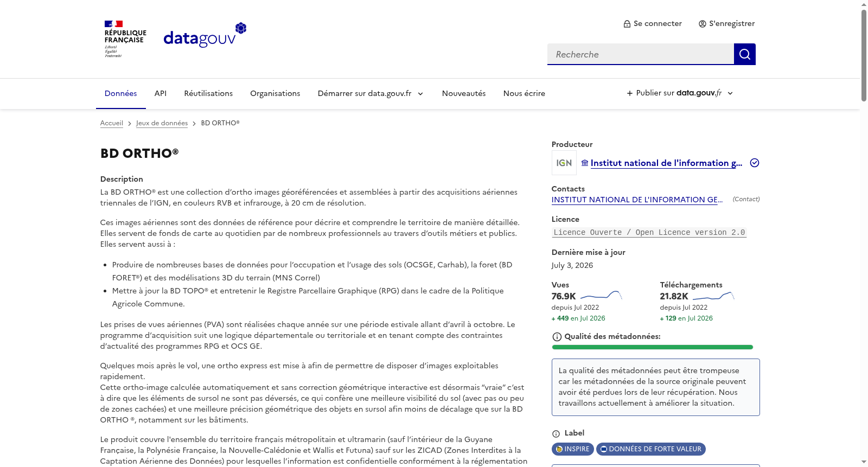
Task: Open the Nouveautés navigation item
Action: [x=464, y=93]
